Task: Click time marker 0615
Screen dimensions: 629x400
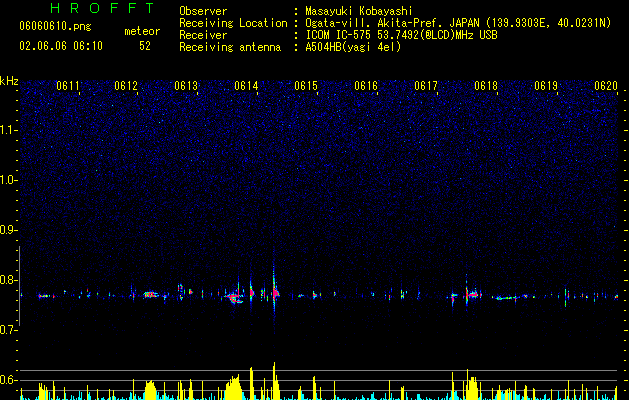Action: (x=306, y=86)
